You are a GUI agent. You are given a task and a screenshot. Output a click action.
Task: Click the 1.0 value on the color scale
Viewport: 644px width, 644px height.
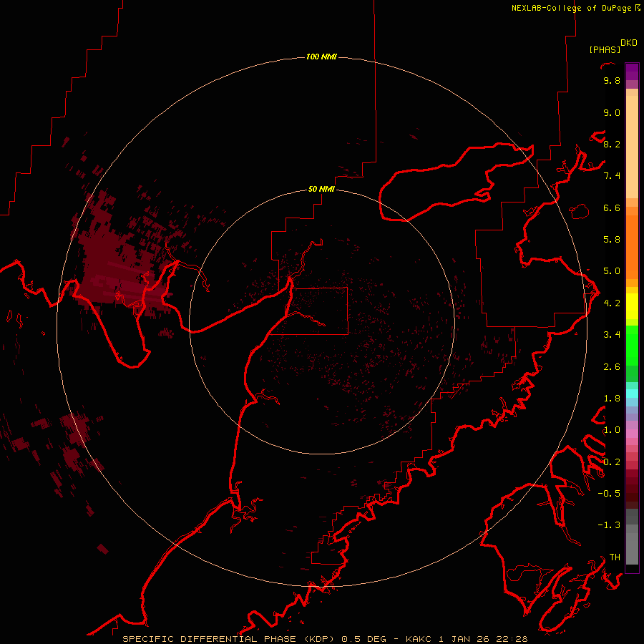[612, 430]
